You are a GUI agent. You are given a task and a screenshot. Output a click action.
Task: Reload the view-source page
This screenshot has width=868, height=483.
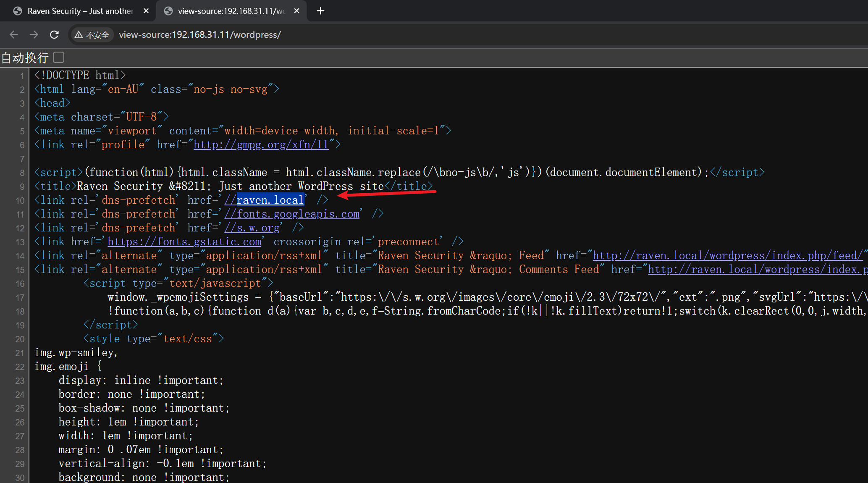click(54, 34)
